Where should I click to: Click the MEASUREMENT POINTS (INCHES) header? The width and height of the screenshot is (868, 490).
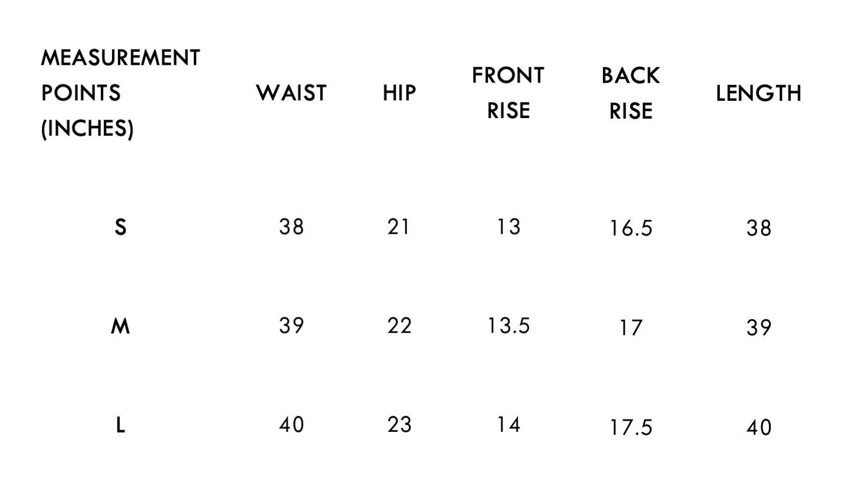[x=120, y=93]
